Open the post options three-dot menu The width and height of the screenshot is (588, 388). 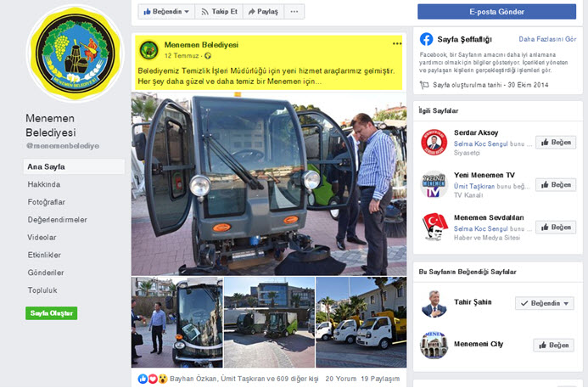click(397, 44)
